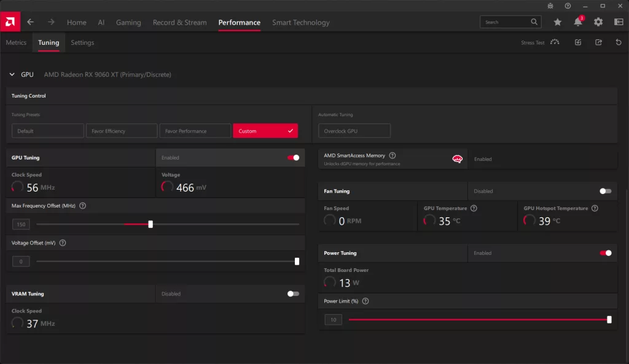Open the AI tab

(x=101, y=23)
